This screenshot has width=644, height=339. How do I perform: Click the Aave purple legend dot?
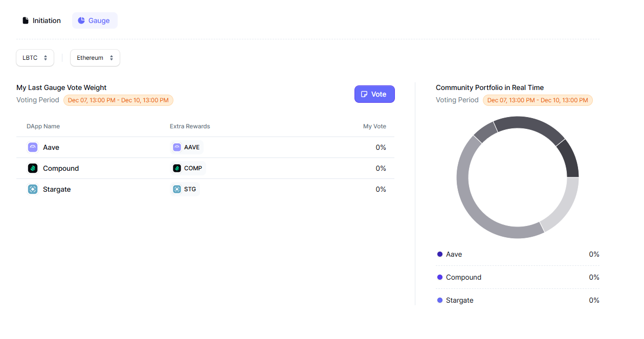(x=440, y=254)
